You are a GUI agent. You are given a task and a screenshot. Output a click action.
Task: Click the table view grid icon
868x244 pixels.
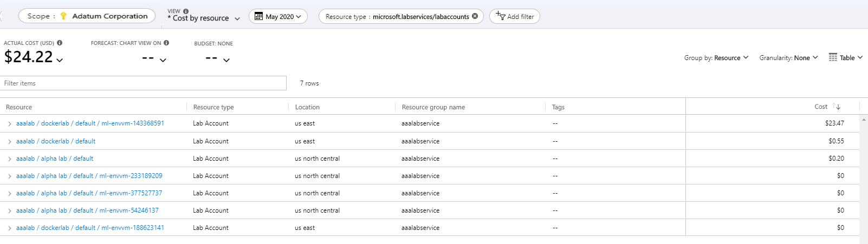(833, 57)
